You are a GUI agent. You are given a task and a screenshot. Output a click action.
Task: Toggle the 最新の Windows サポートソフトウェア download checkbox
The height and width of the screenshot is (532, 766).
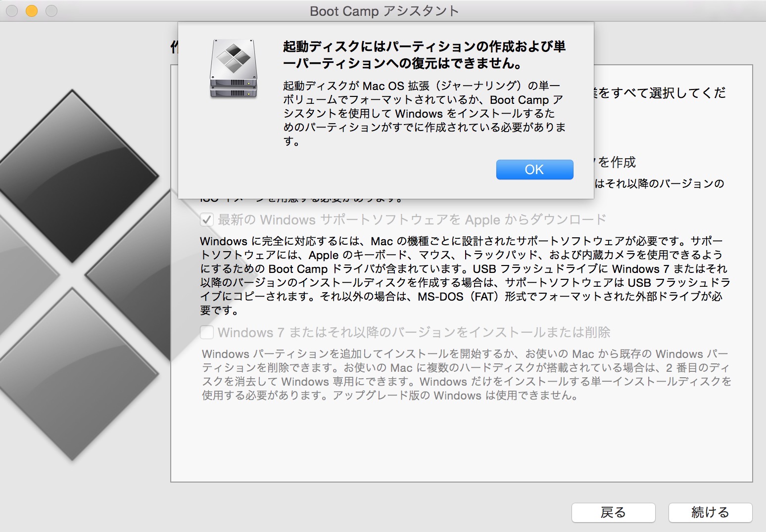207,220
